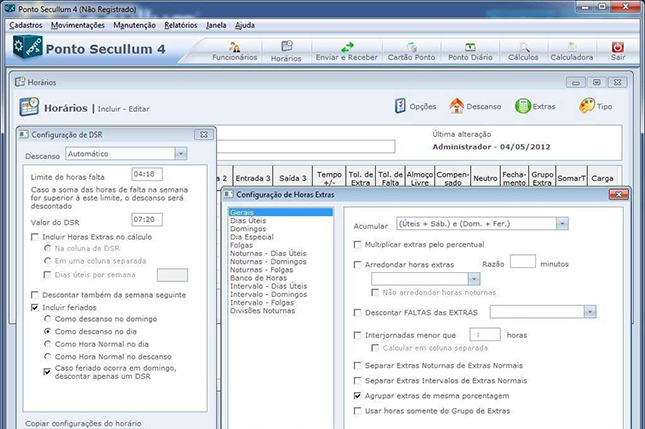Click the Entrada 3 column header
This screenshot has width=645, height=429.
(253, 178)
